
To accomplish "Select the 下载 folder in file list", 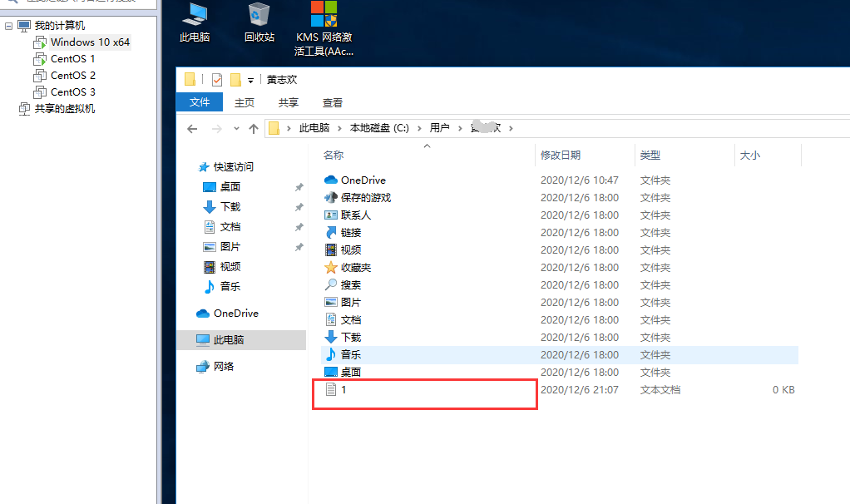I will pyautogui.click(x=351, y=337).
